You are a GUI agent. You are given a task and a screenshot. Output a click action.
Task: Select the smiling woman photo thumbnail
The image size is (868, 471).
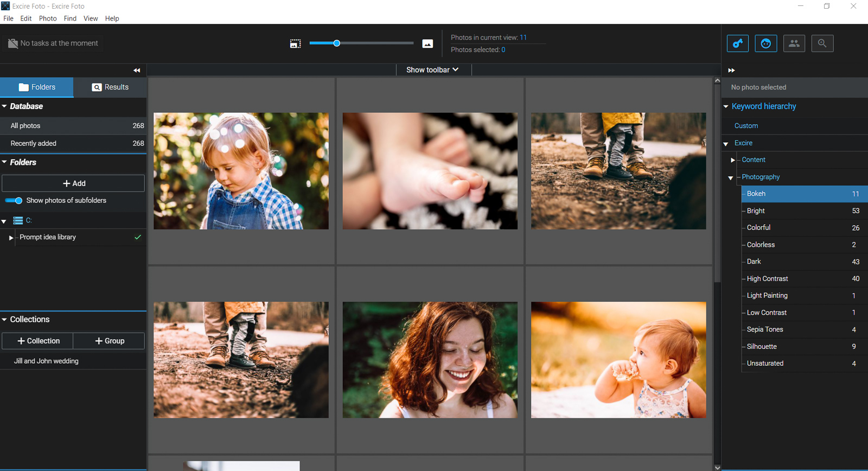tap(430, 360)
